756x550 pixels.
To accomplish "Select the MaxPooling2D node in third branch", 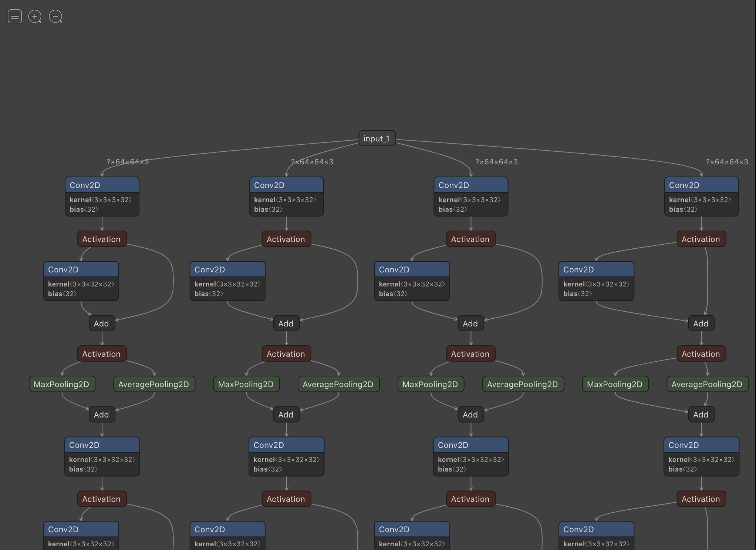I will point(430,384).
